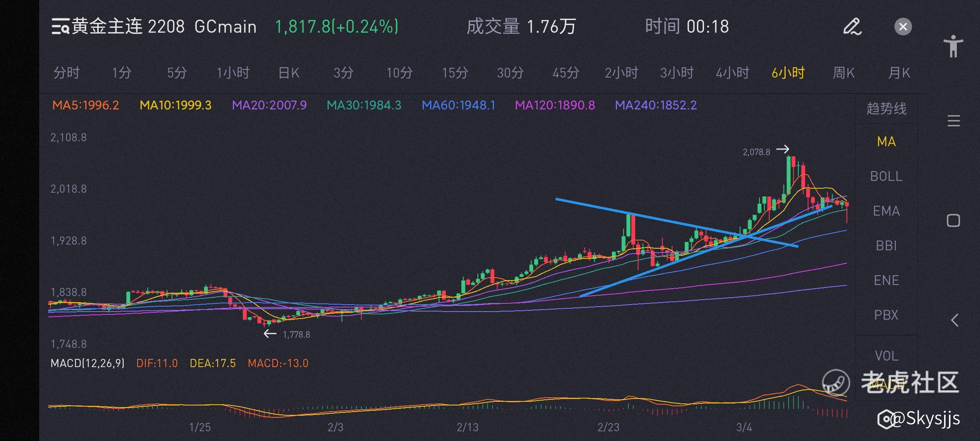The width and height of the screenshot is (980, 441).
Task: Tap the 2/23 date axis label
Action: coord(608,428)
